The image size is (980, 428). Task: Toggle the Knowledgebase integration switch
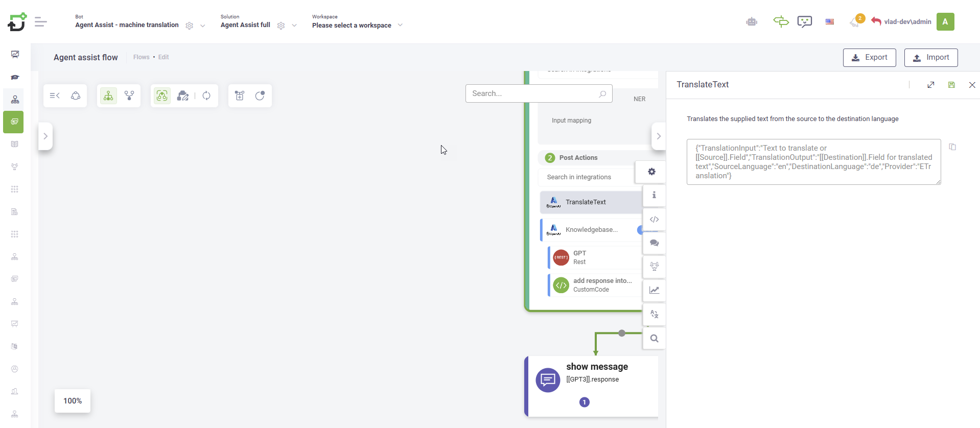(x=640, y=230)
